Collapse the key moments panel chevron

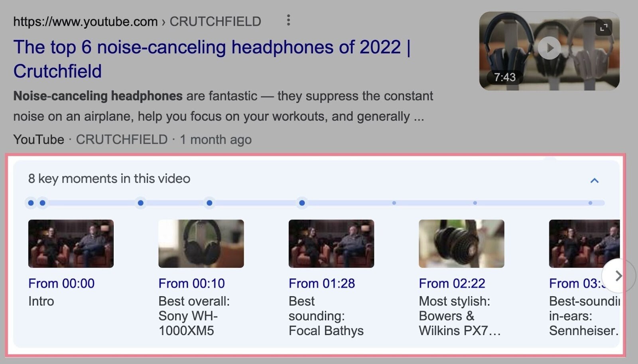point(594,180)
